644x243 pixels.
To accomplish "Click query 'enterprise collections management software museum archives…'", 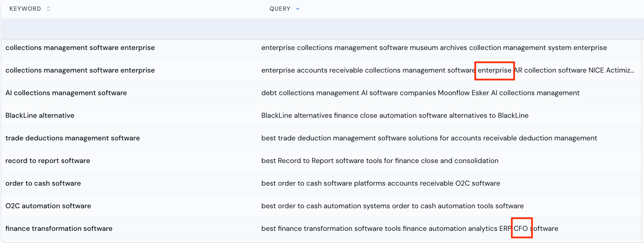I will coord(434,48).
